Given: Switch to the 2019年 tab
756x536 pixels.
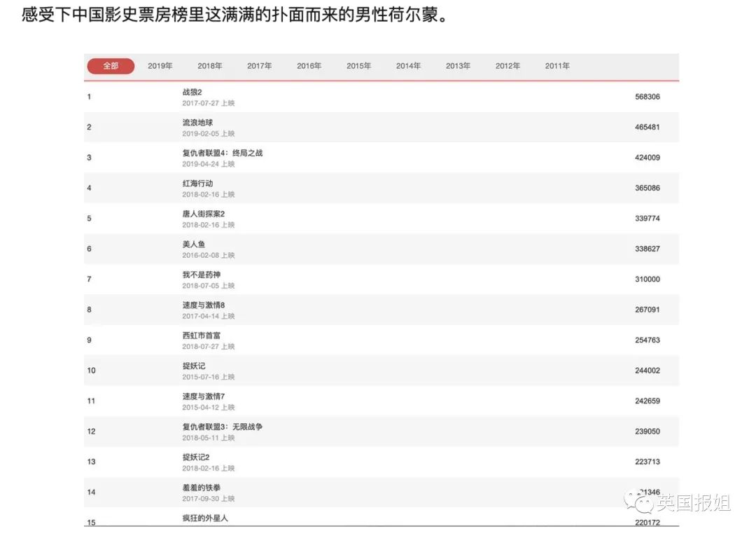Looking at the screenshot, I should point(160,66).
